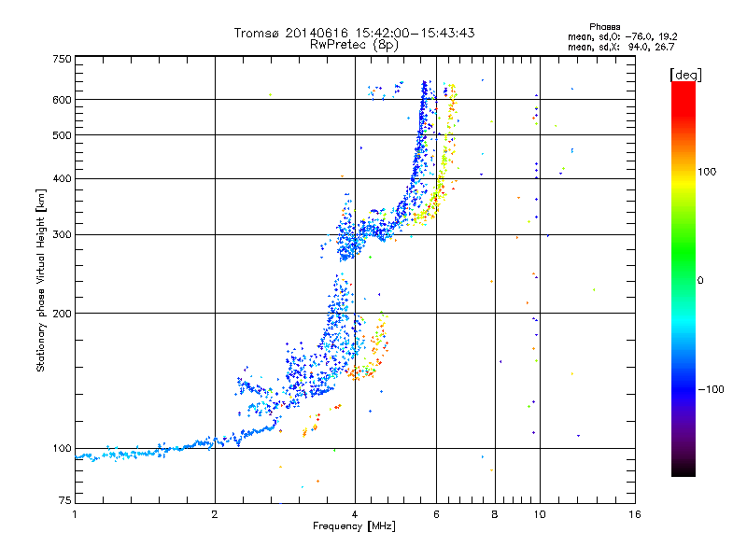This screenshot has width=747, height=560.
Task: Click the x-axis tick label '8'
Action: coord(495,514)
